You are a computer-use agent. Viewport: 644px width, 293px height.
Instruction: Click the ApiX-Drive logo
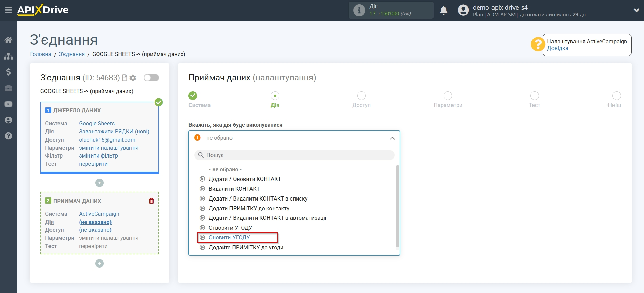(43, 10)
